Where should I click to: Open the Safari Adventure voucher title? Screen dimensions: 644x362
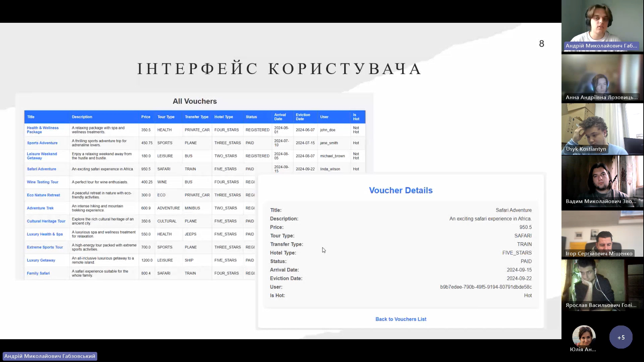[42, 169]
